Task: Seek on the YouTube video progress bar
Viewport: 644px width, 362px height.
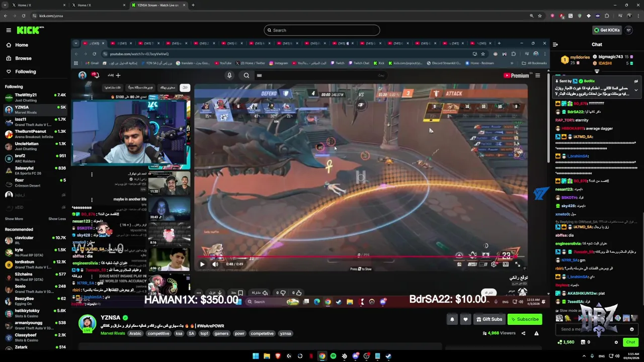Action: pyautogui.click(x=360, y=257)
